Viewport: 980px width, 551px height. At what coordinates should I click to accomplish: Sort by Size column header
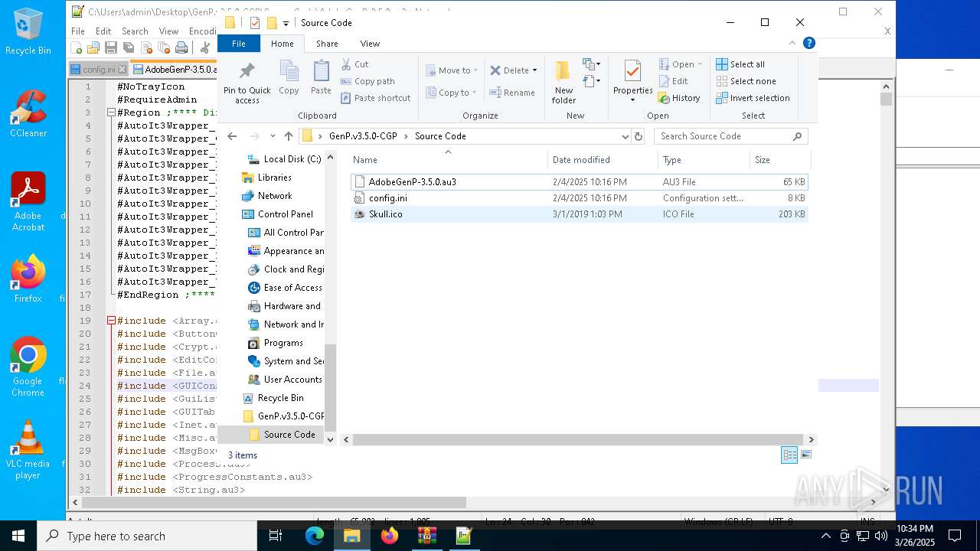[779, 160]
